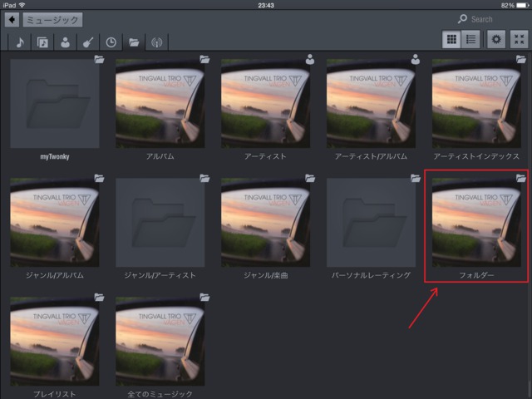Click the Wi-Fi icon in status bar

click(22, 5)
